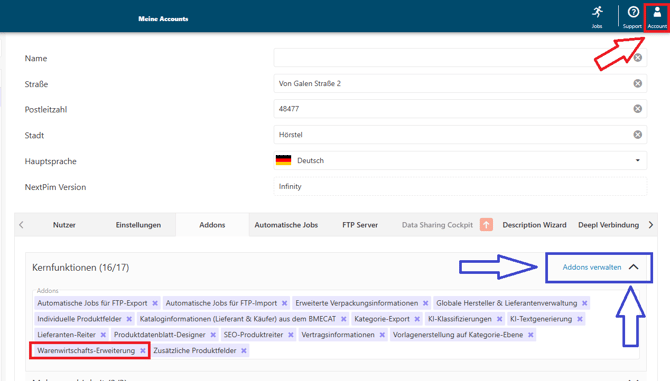This screenshot has height=381, width=670.
Task: Remove addon Automatische Jobs für FTP-Export
Action: 155,303
